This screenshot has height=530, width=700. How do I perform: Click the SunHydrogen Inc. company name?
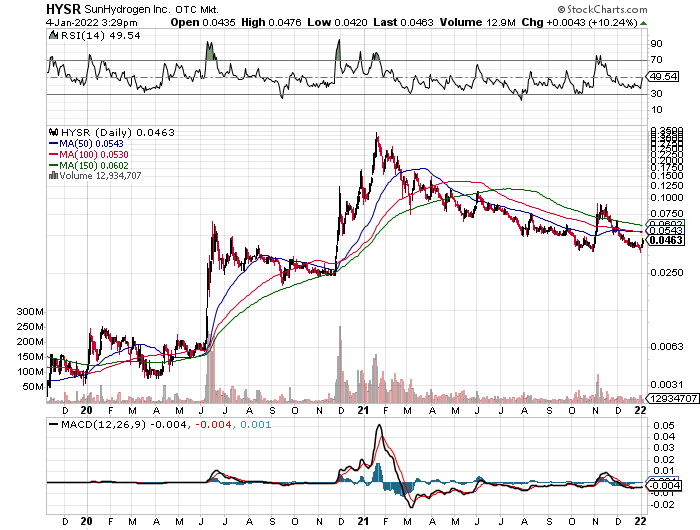pos(126,9)
